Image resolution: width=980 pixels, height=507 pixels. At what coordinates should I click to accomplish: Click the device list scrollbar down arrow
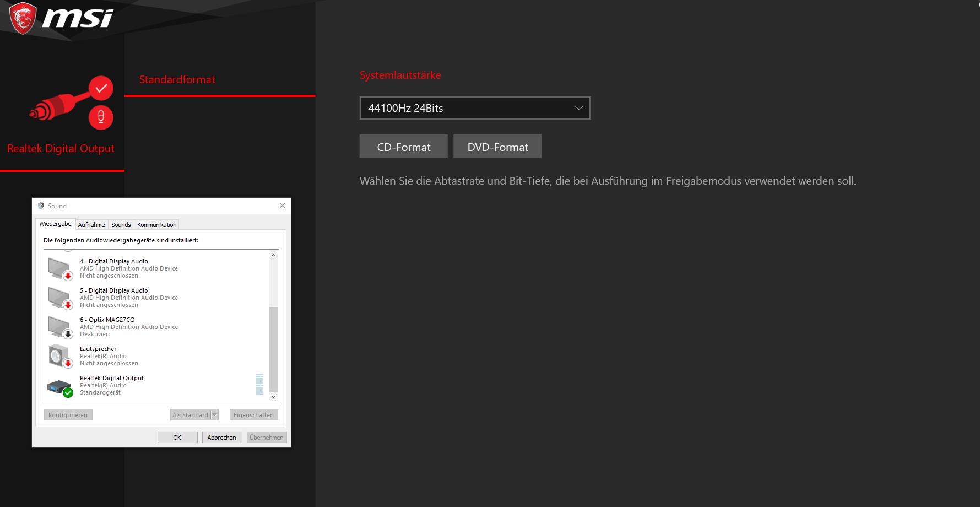point(273,396)
